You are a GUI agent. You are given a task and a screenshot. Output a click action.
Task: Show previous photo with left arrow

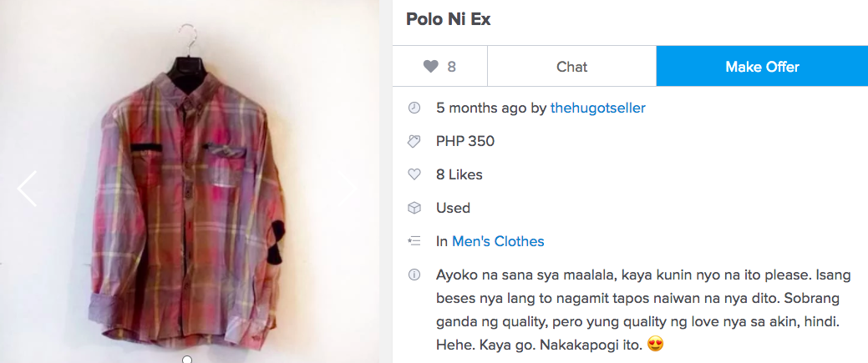click(x=27, y=189)
